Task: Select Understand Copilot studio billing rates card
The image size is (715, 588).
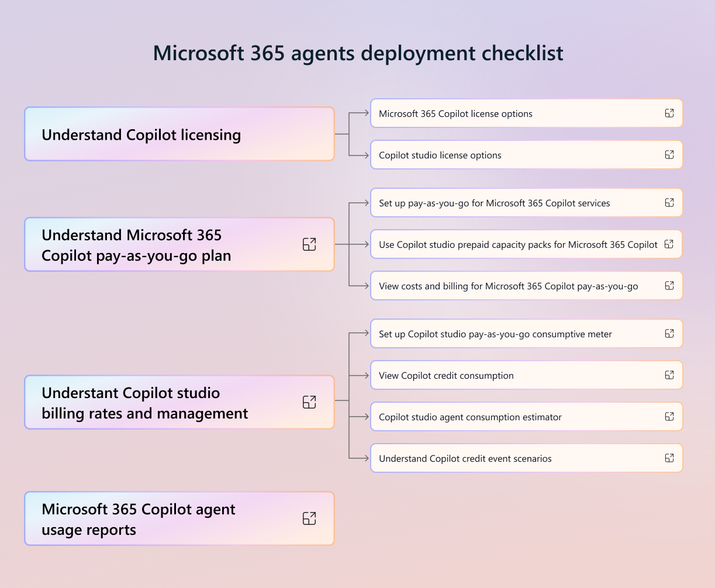Action: pyautogui.click(x=179, y=402)
